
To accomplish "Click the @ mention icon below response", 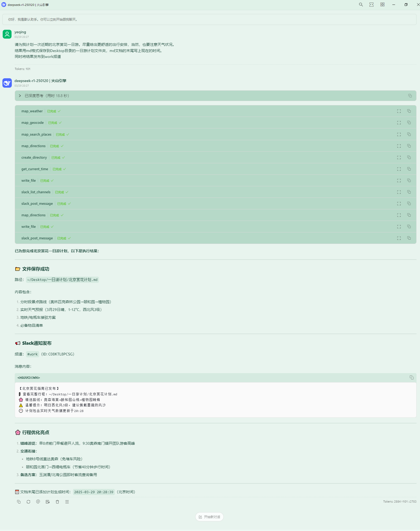I will click(38, 502).
